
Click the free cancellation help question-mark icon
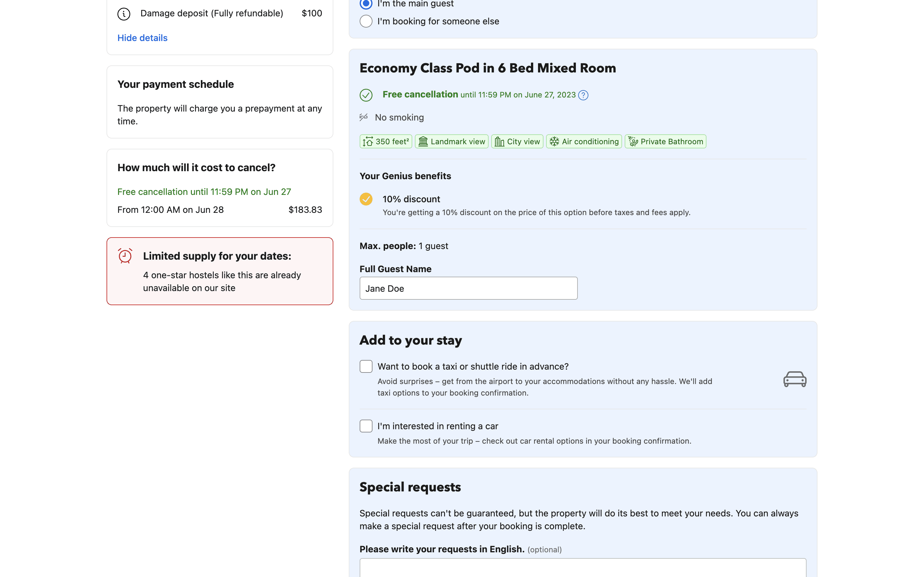tap(583, 95)
